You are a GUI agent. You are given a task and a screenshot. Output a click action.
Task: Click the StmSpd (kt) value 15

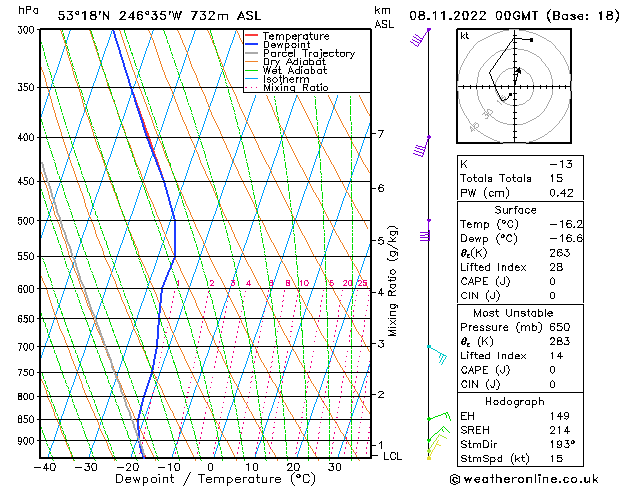click(556, 458)
